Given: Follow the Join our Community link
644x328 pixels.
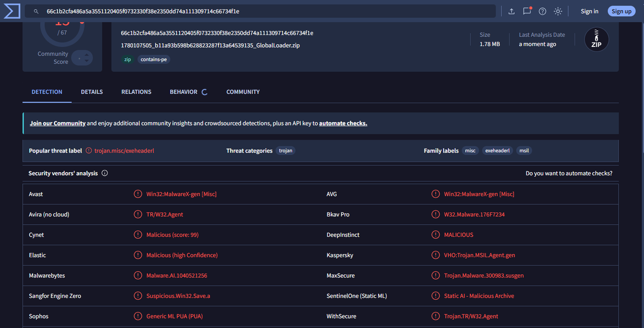Looking at the screenshot, I should coord(57,123).
